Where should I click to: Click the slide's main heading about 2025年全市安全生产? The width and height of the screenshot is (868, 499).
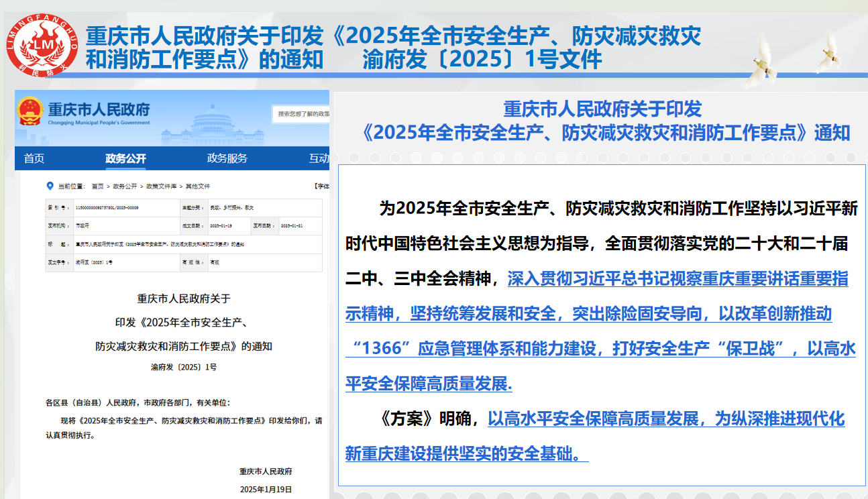[x=393, y=47]
